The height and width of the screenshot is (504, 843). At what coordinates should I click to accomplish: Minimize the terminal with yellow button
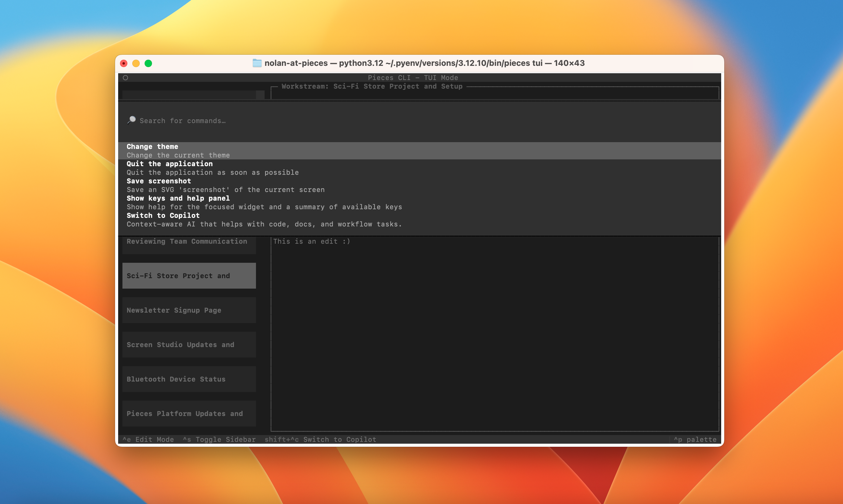[136, 63]
